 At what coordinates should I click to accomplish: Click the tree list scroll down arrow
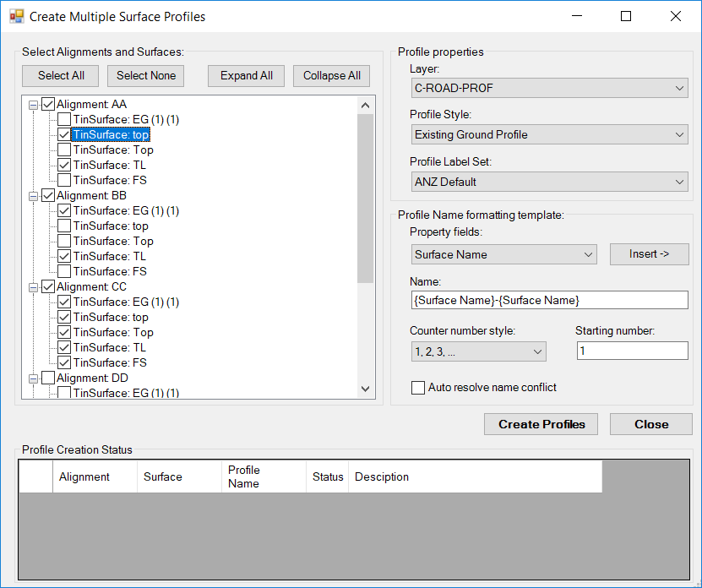pos(365,389)
